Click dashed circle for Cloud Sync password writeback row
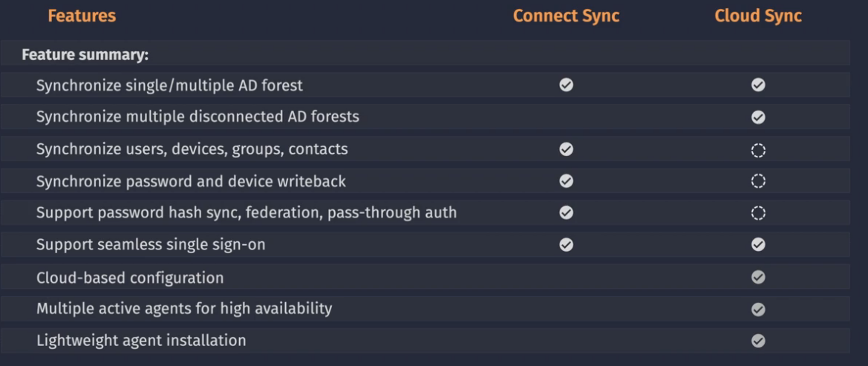Viewport: 868px width, 366px height. 758,181
